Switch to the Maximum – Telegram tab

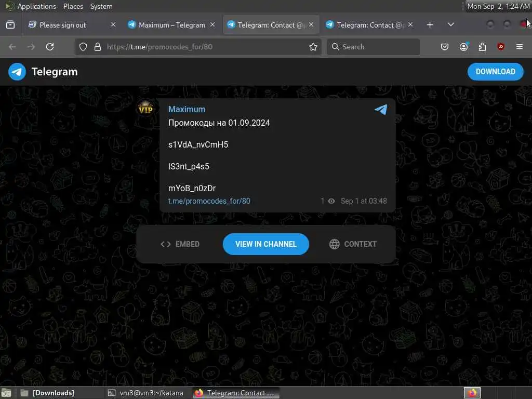(172, 25)
